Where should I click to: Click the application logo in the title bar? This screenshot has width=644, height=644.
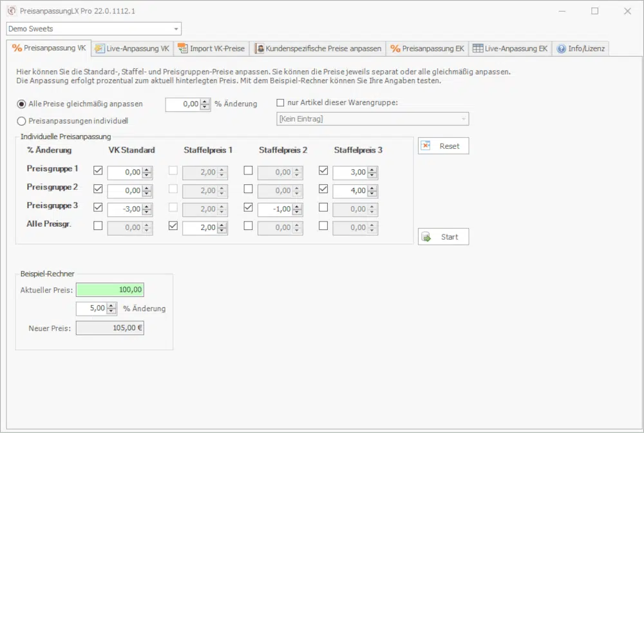coord(11,11)
